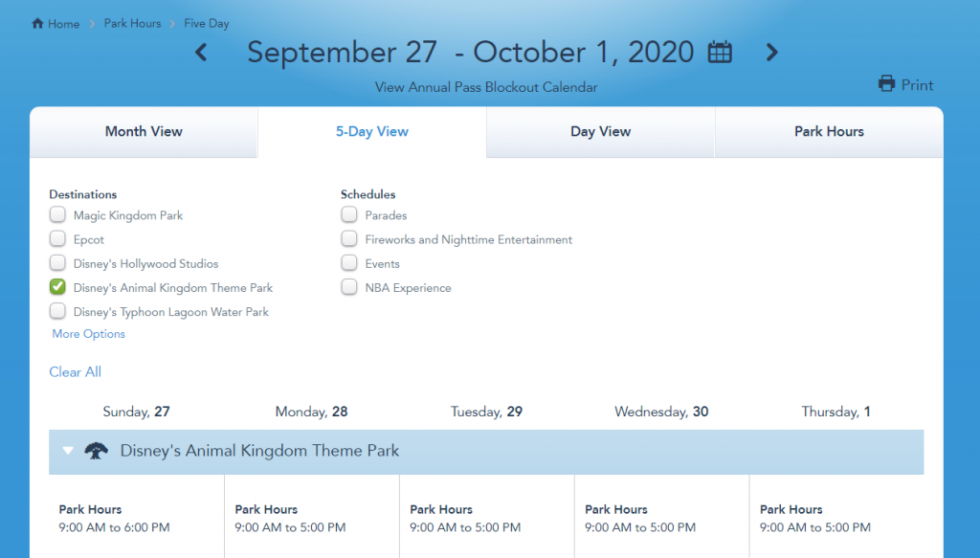Switch to the Month View tab
Screen dimensions: 980x558
click(x=144, y=132)
